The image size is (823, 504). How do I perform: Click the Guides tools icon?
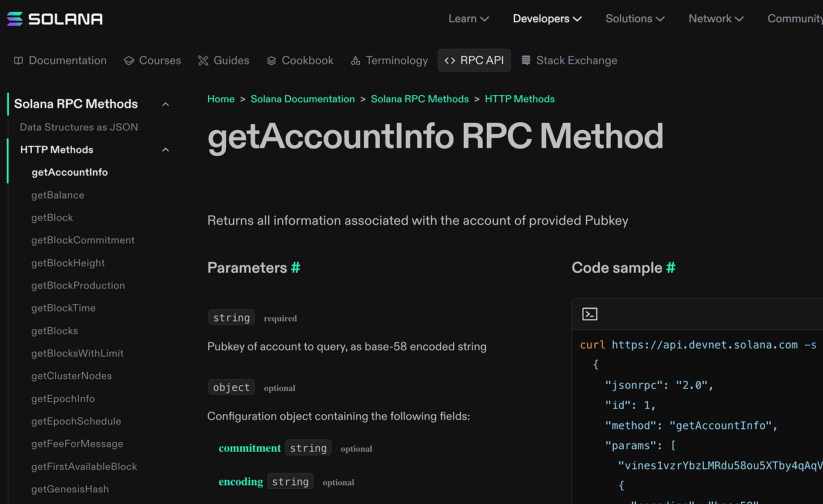[x=203, y=61]
